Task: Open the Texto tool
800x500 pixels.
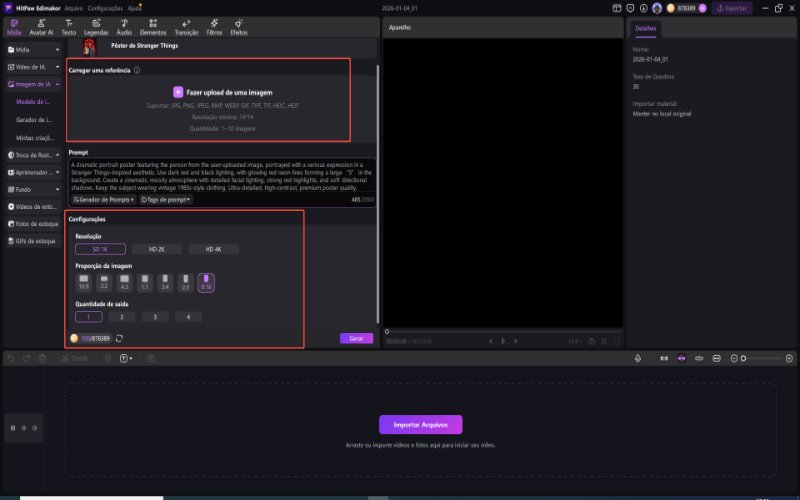Action: [68, 27]
